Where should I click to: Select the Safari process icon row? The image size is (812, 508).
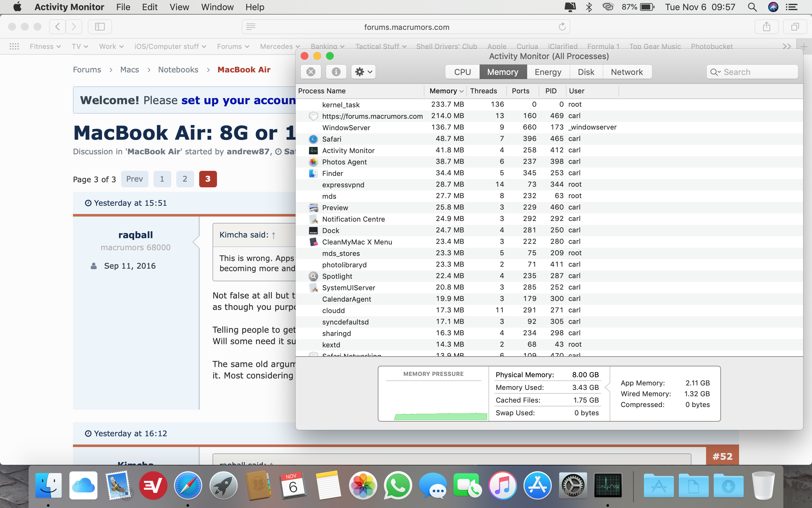point(313,139)
